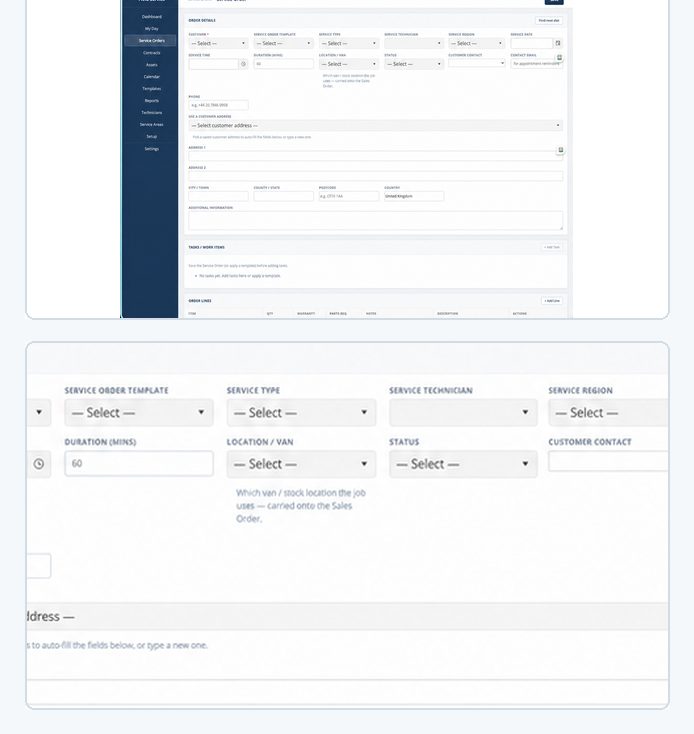
Task: Click the Add Task button in Tasks section
Action: [552, 247]
